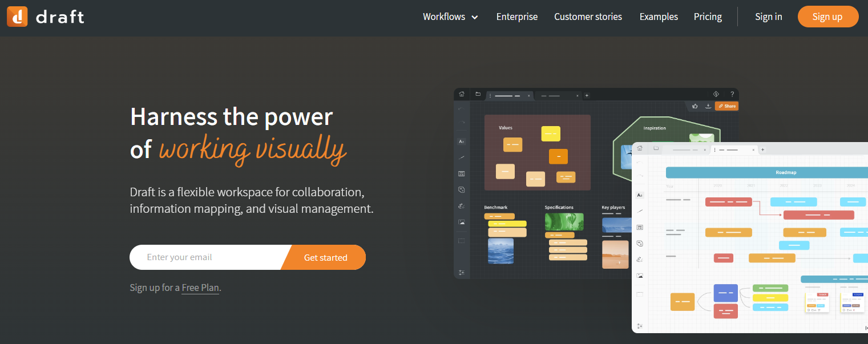868x344 pixels.
Task: Select the sticky note tool in the light window
Action: tap(640, 243)
